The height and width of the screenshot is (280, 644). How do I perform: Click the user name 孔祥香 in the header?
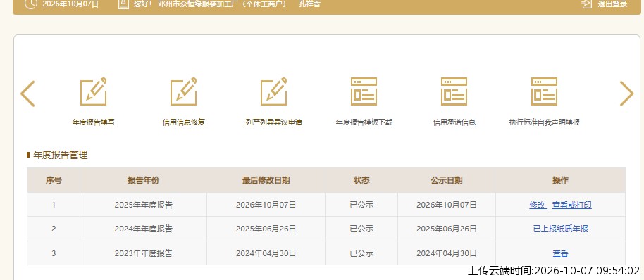tap(309, 4)
